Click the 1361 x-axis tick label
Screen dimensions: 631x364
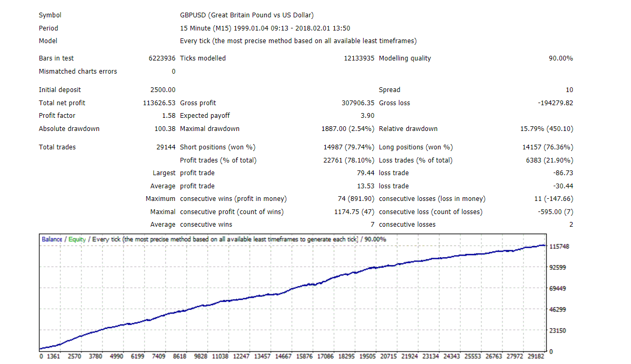[54, 356]
